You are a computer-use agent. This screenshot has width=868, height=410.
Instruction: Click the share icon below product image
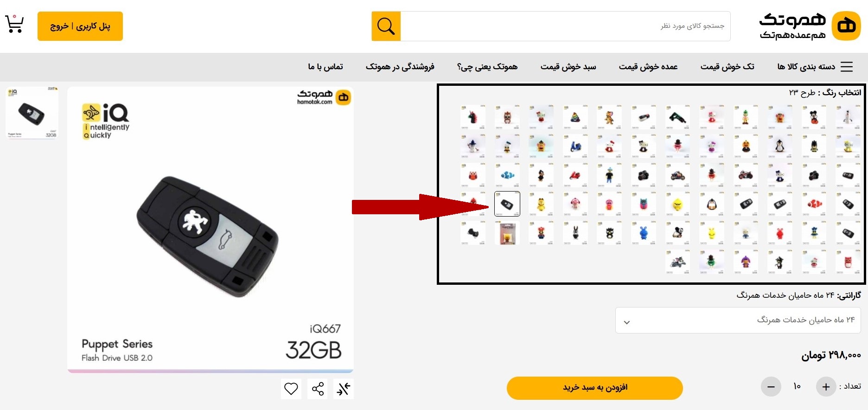318,389
